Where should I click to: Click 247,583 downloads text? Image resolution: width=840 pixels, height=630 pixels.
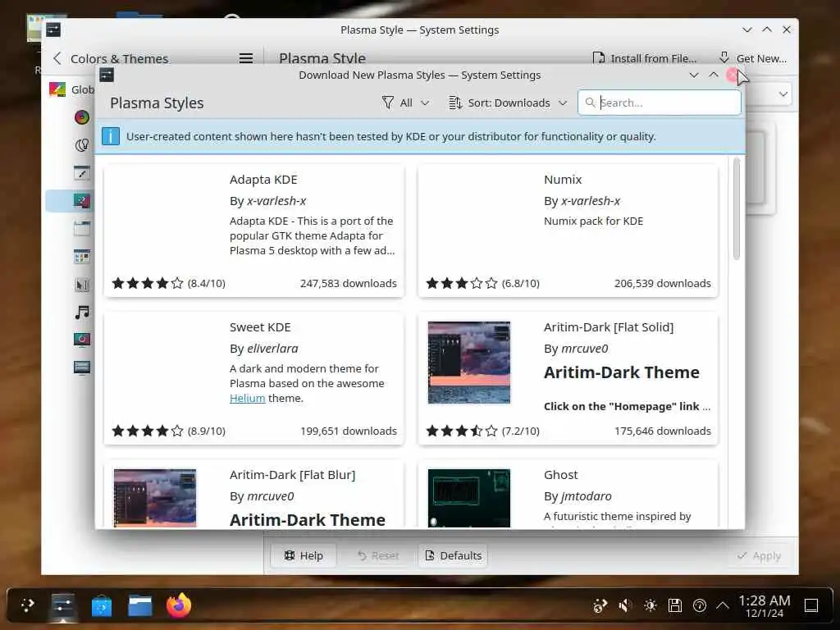tap(348, 283)
